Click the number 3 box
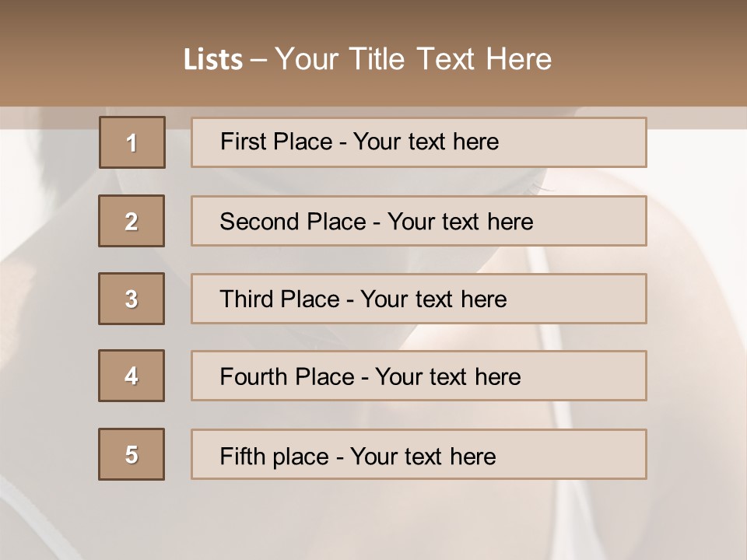This screenshot has height=560, width=747. coord(132,299)
